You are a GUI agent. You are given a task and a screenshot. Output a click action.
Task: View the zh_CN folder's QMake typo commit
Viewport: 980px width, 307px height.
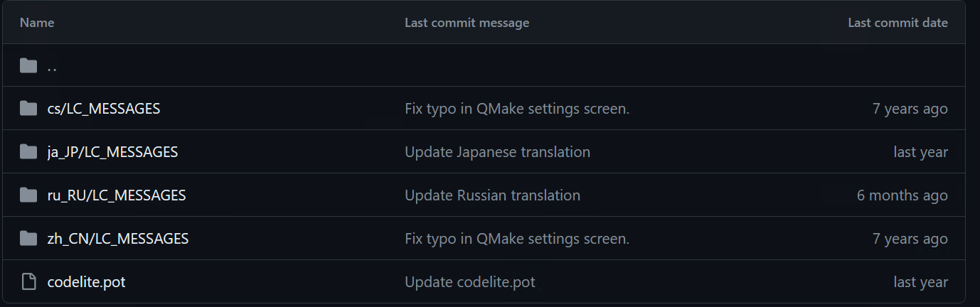(x=517, y=239)
